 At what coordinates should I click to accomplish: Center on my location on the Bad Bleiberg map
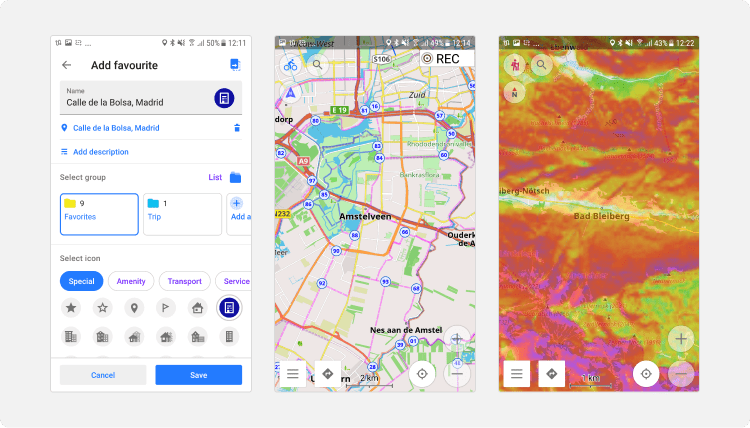point(646,374)
